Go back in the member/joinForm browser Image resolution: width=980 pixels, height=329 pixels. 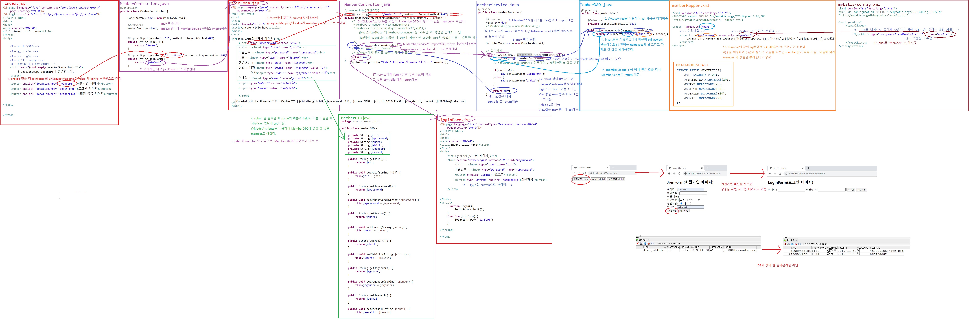[x=669, y=173]
